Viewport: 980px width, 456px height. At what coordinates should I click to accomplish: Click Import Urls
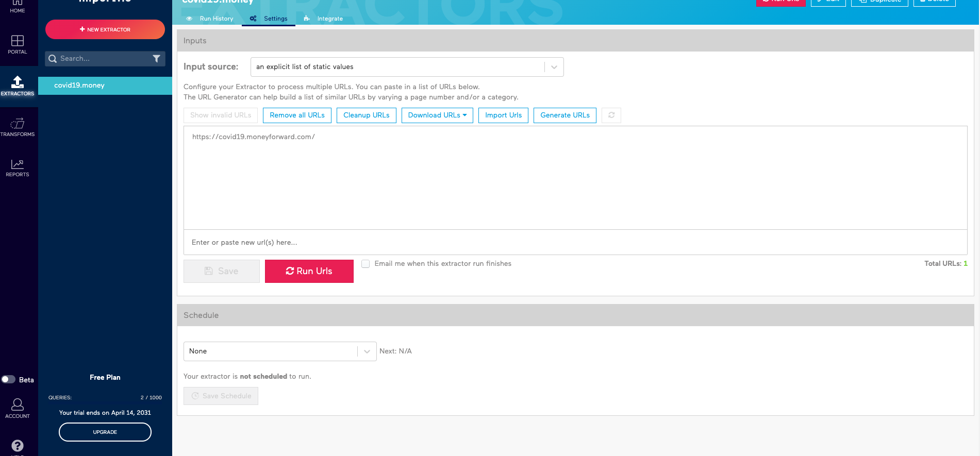click(x=503, y=115)
